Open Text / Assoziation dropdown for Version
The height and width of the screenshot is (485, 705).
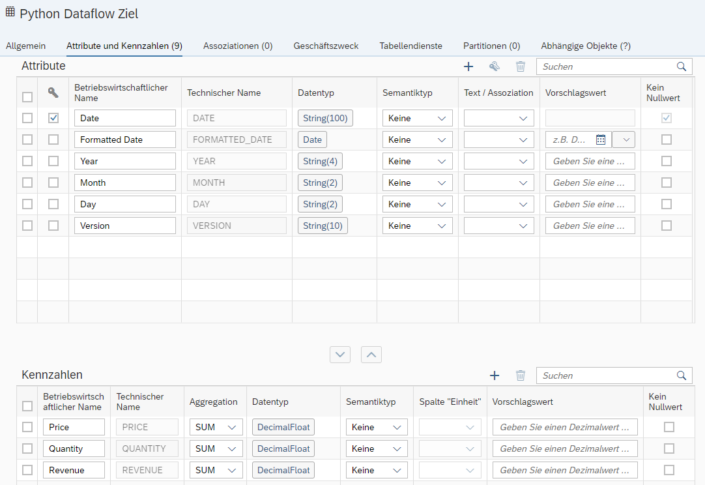click(x=499, y=226)
